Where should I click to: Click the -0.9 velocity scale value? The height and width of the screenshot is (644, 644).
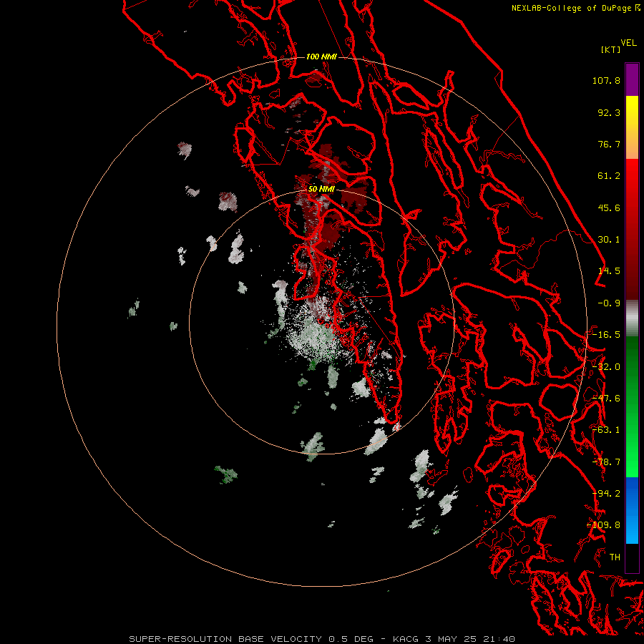tap(609, 303)
